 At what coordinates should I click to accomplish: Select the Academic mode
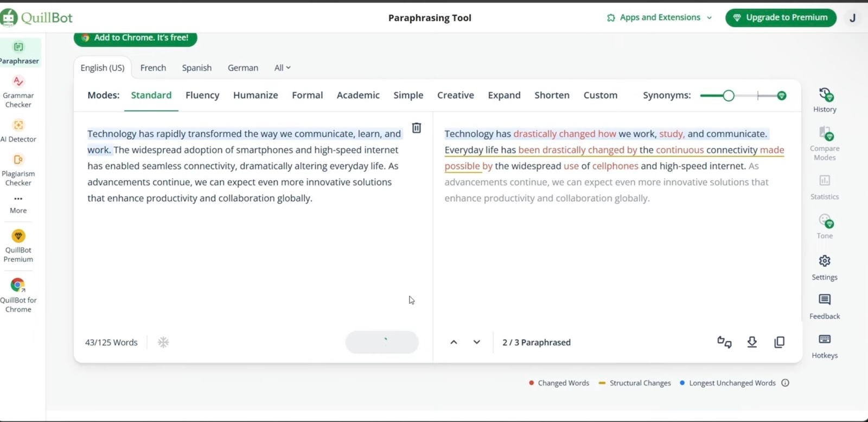[358, 95]
